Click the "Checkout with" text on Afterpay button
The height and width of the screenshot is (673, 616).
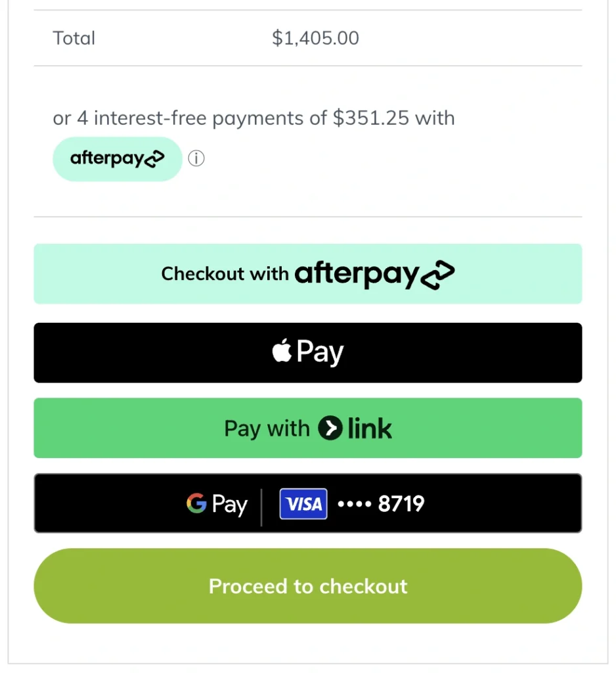click(x=225, y=274)
